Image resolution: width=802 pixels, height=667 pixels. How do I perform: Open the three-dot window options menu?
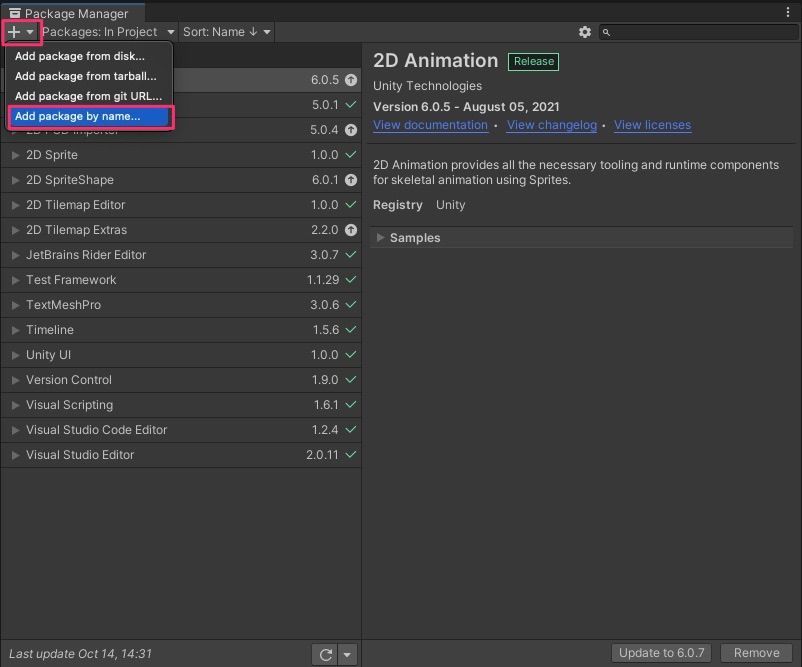coord(788,12)
